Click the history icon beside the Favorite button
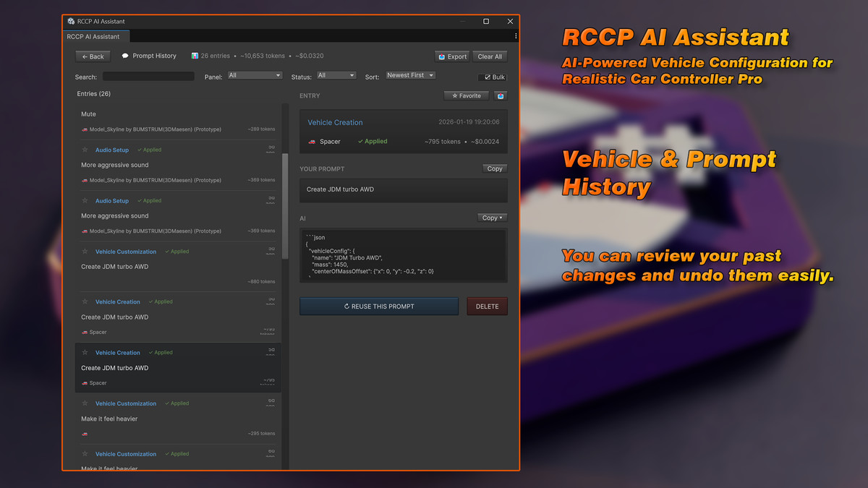The height and width of the screenshot is (488, 868). click(501, 95)
